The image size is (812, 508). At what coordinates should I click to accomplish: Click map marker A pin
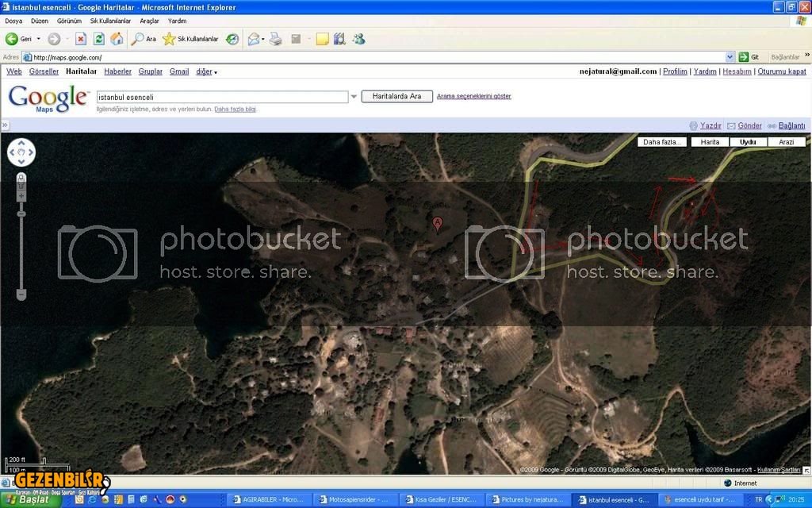[437, 224]
